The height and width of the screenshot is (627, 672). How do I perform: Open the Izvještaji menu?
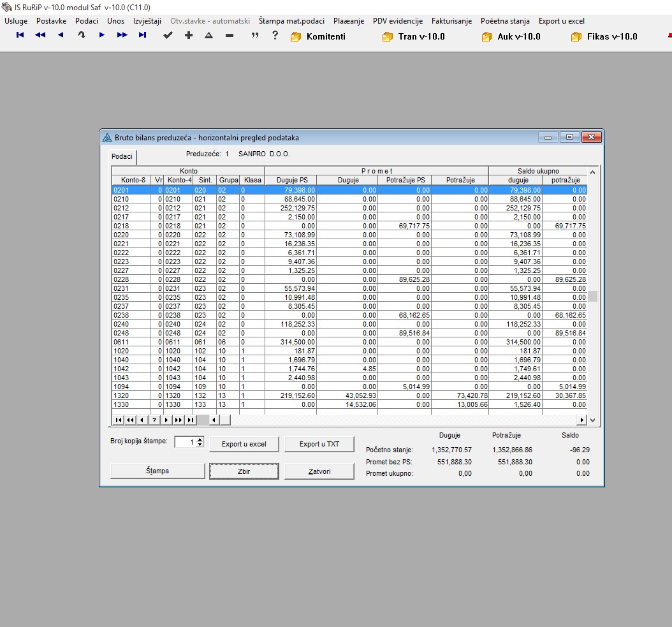[x=147, y=21]
